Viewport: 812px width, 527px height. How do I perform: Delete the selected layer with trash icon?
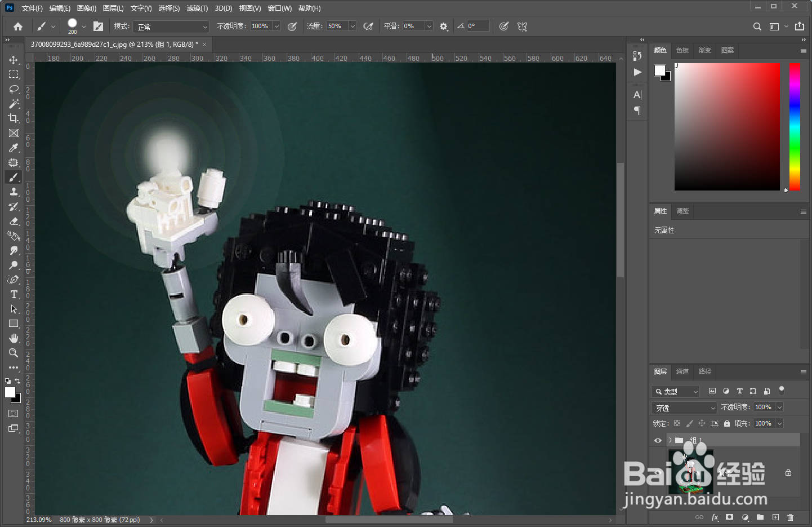pos(791,517)
